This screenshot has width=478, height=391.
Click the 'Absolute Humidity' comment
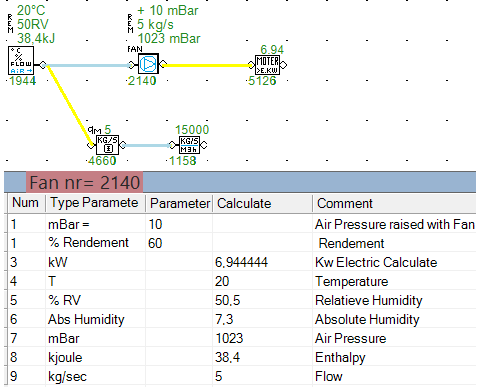pyautogui.click(x=367, y=319)
